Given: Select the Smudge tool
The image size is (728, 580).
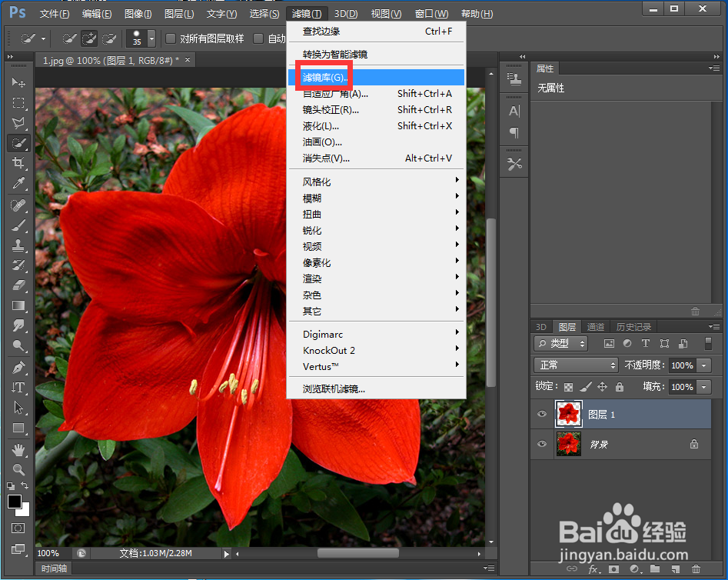Looking at the screenshot, I should tap(18, 325).
